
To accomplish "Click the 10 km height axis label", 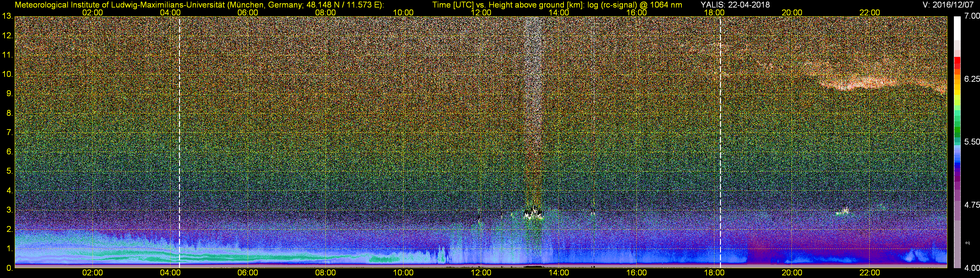I will click(x=7, y=74).
